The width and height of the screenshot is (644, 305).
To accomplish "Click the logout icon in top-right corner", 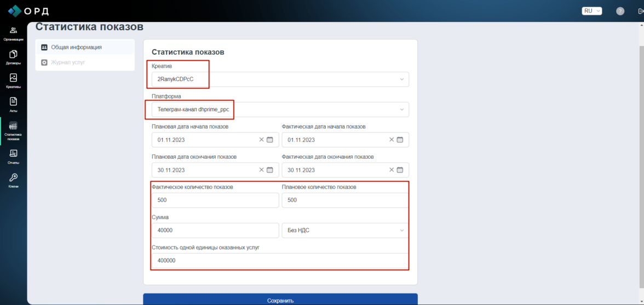I will (x=640, y=11).
